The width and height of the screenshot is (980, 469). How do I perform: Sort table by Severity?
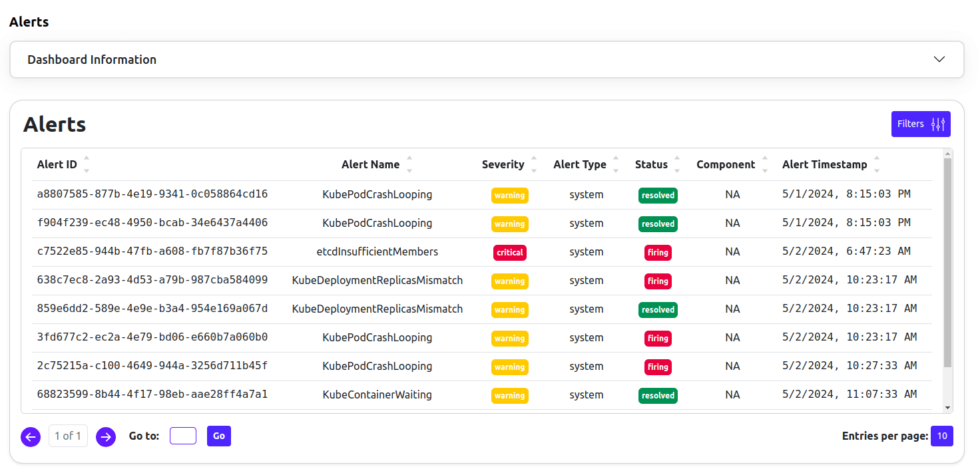533,164
